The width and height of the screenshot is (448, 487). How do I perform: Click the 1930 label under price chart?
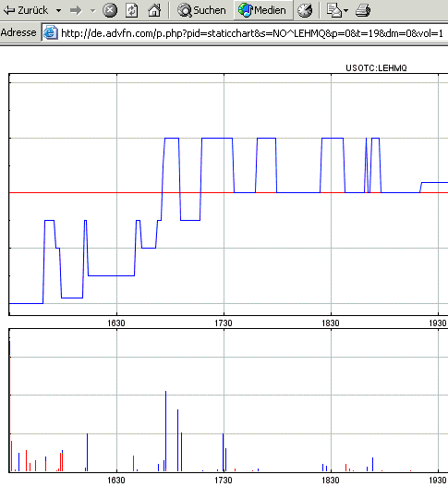coord(438,323)
